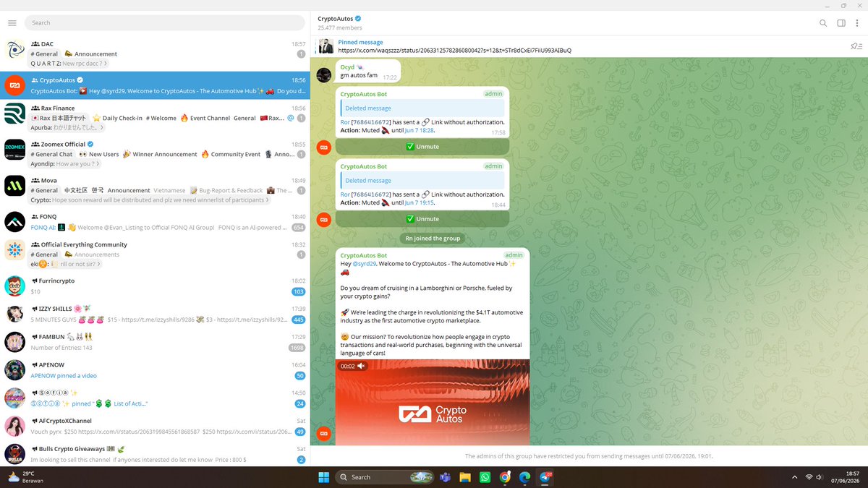Toggle the right sidebar info panel
The height and width of the screenshot is (488, 868).
tap(841, 23)
